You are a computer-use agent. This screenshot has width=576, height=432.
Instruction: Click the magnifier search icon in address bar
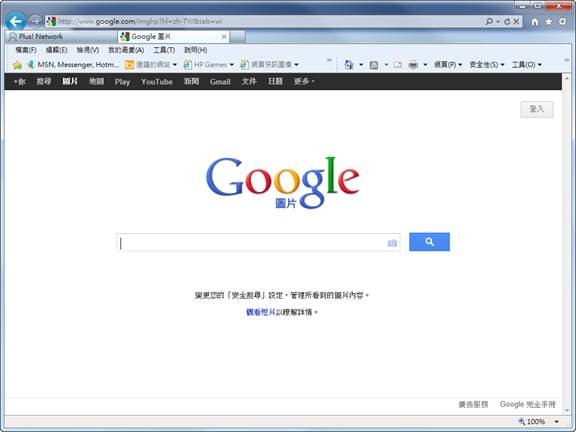(x=489, y=22)
